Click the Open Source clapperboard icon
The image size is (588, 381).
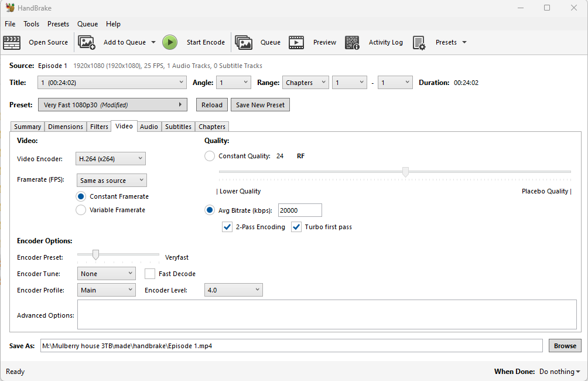(x=12, y=42)
